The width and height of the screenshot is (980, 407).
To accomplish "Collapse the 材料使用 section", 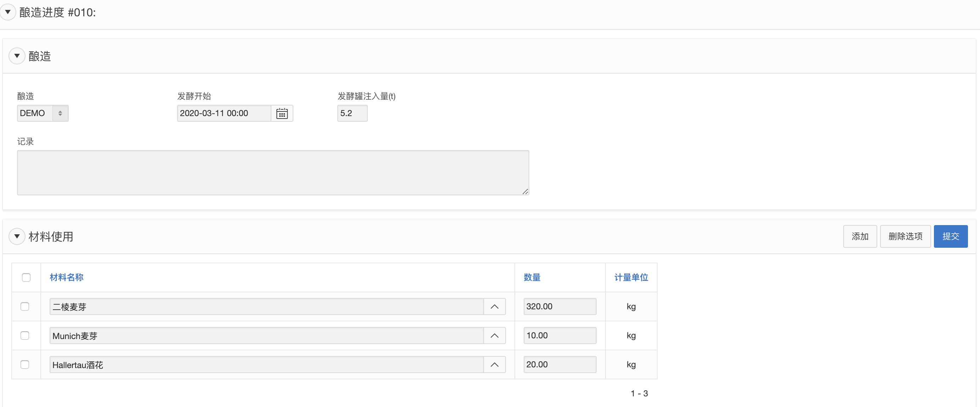I will pyautogui.click(x=17, y=236).
